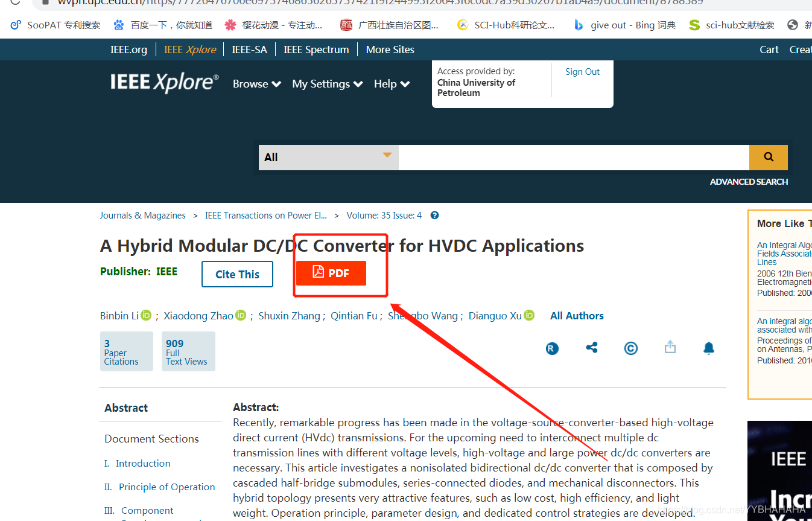Open the volume help question mark icon

click(434, 216)
